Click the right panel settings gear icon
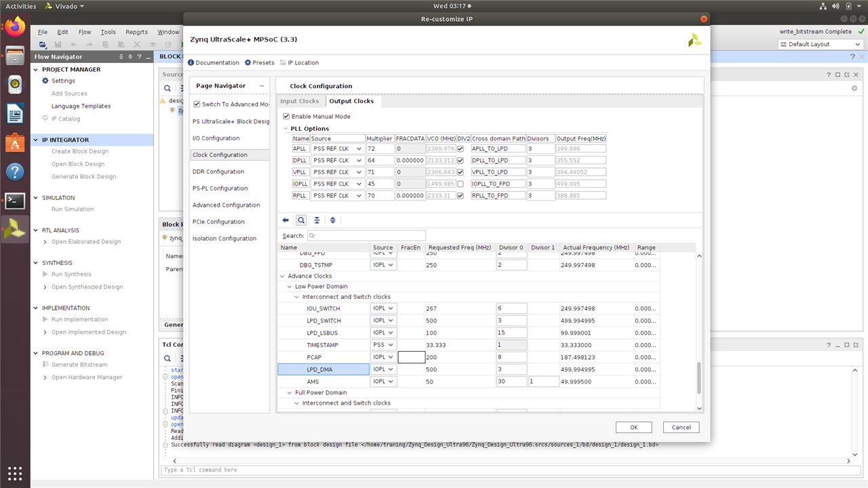 point(854,88)
